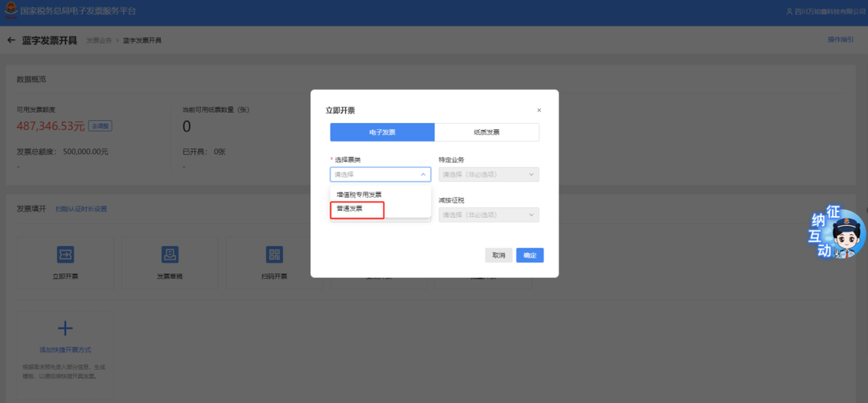The height and width of the screenshot is (403, 868).
Task: Click the 取消 button
Action: [499, 255]
